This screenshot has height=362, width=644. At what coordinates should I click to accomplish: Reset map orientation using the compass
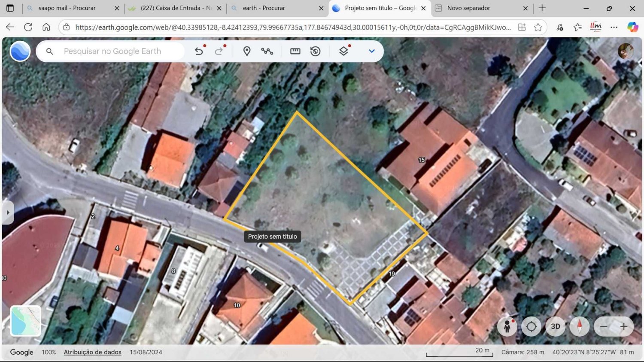pyautogui.click(x=579, y=326)
